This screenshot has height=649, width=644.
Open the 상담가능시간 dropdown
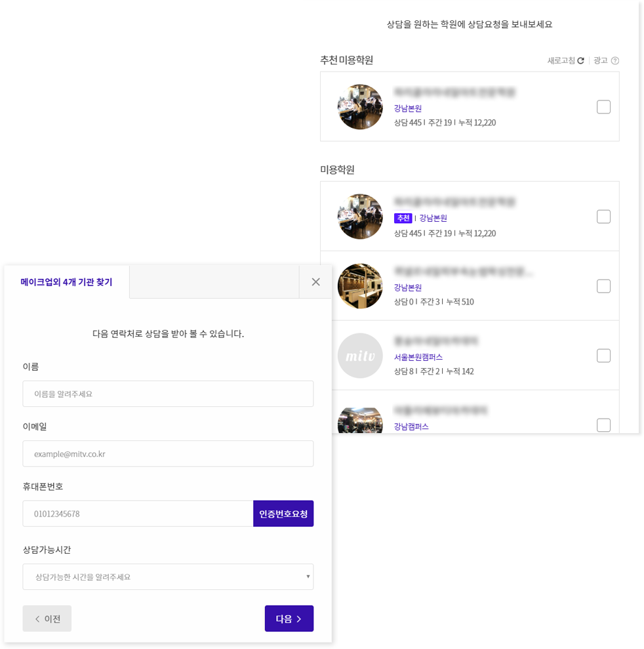point(168,577)
